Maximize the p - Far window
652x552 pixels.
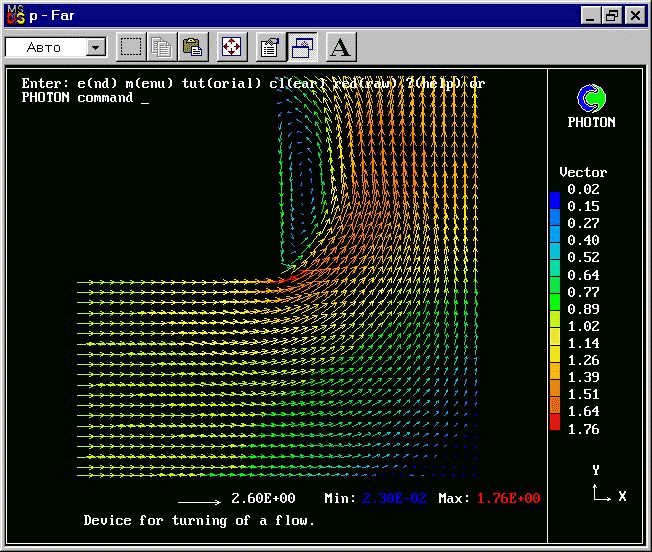[612, 16]
